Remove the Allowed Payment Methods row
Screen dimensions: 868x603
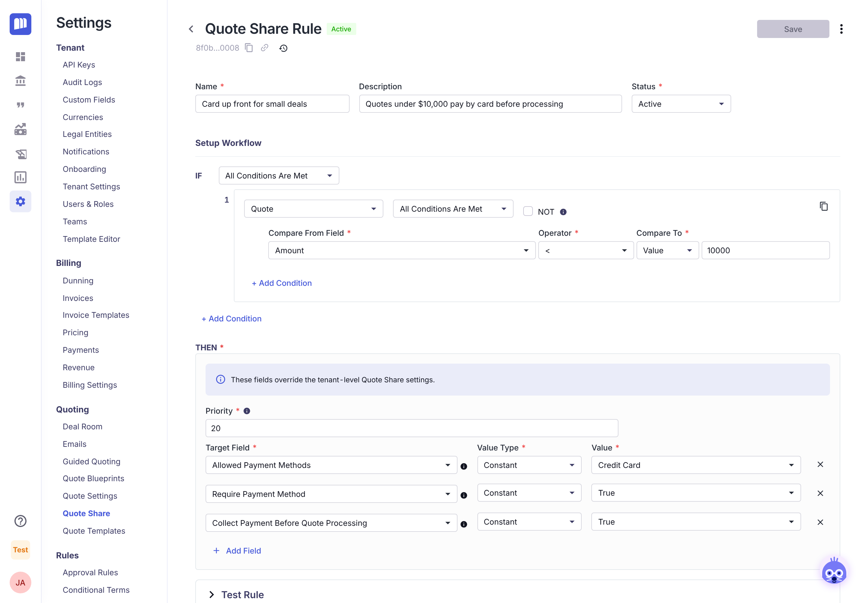pyautogui.click(x=820, y=465)
